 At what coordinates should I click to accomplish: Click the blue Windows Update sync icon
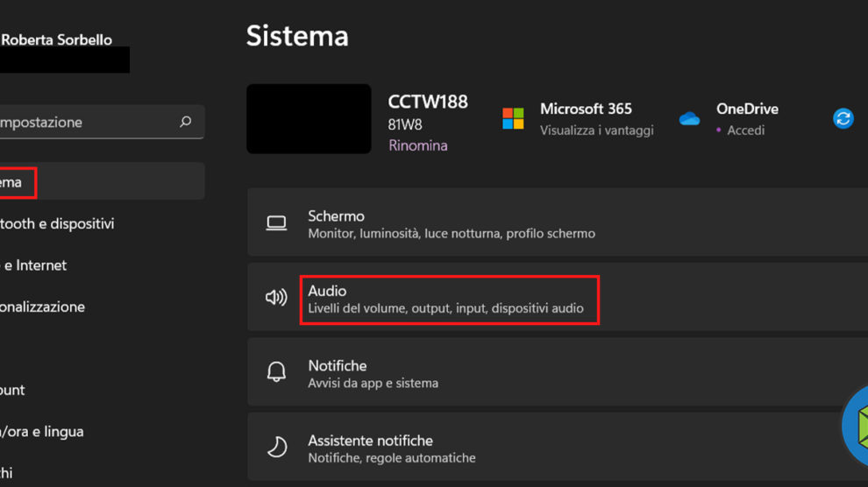(843, 118)
